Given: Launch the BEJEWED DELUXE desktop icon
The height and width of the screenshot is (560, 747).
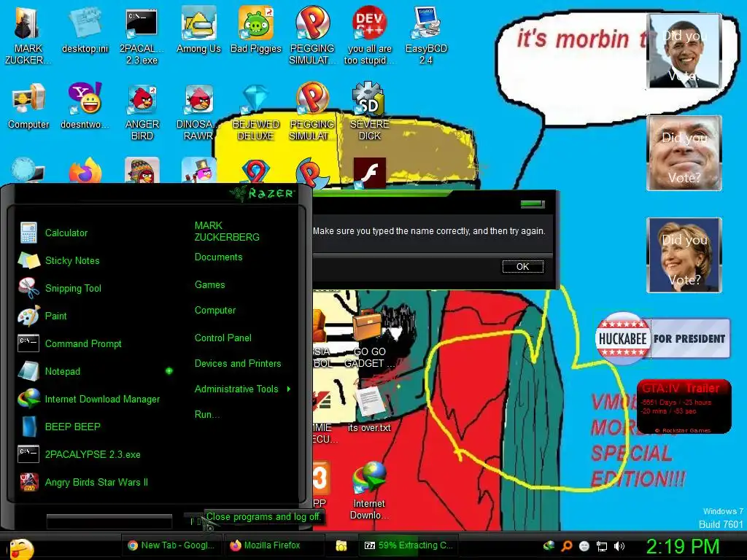Looking at the screenshot, I should [256, 112].
